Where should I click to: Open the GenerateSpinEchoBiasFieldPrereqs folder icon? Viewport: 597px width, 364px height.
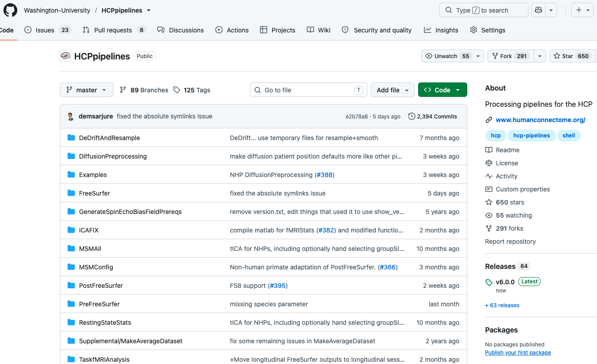71,212
